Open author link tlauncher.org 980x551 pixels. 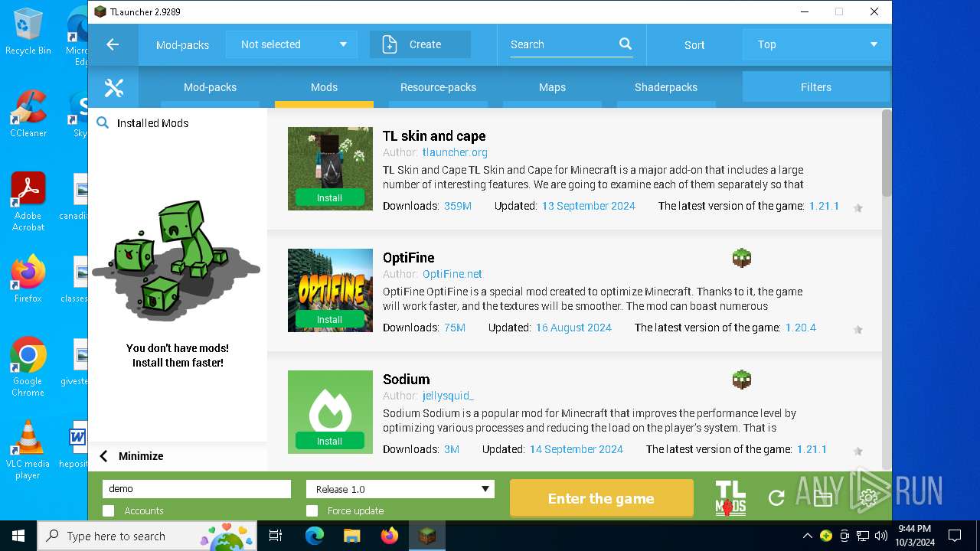pyautogui.click(x=455, y=152)
